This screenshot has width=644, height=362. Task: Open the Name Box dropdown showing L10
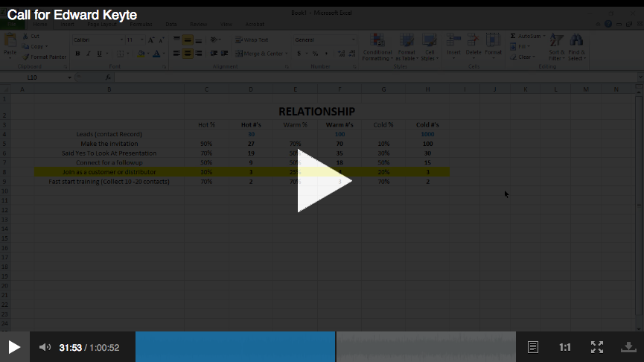tap(69, 77)
